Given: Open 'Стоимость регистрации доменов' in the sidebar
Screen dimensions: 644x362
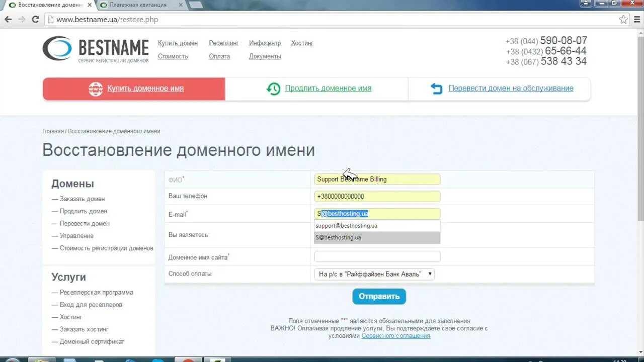Looking at the screenshot, I should [x=107, y=248].
